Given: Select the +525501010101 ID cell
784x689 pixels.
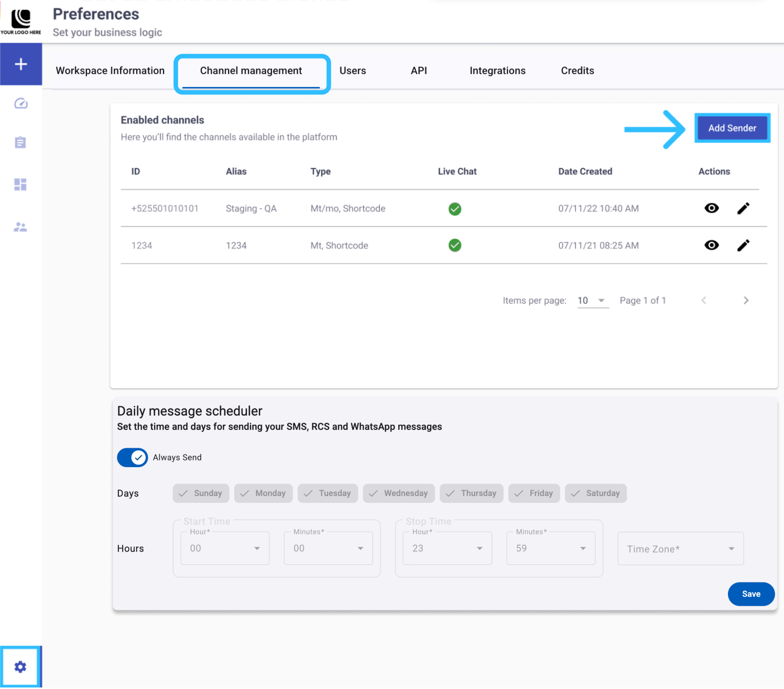Looking at the screenshot, I should tap(165, 209).
